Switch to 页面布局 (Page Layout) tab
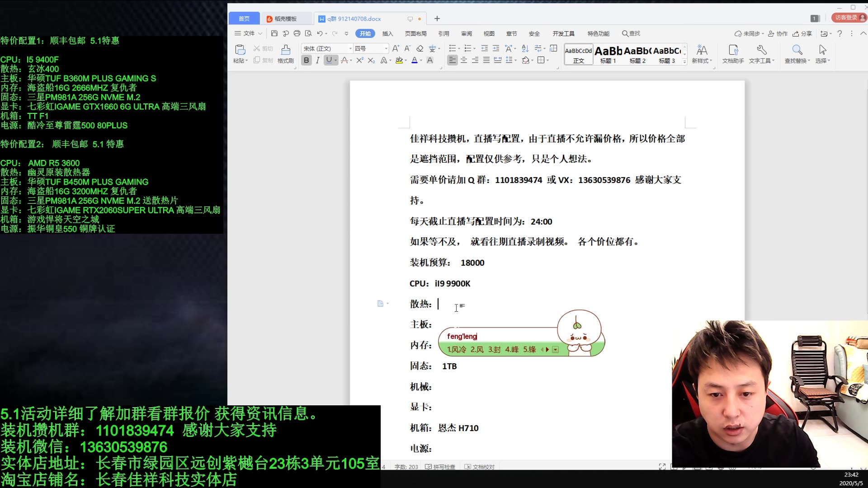868x488 pixels. pyautogui.click(x=415, y=33)
